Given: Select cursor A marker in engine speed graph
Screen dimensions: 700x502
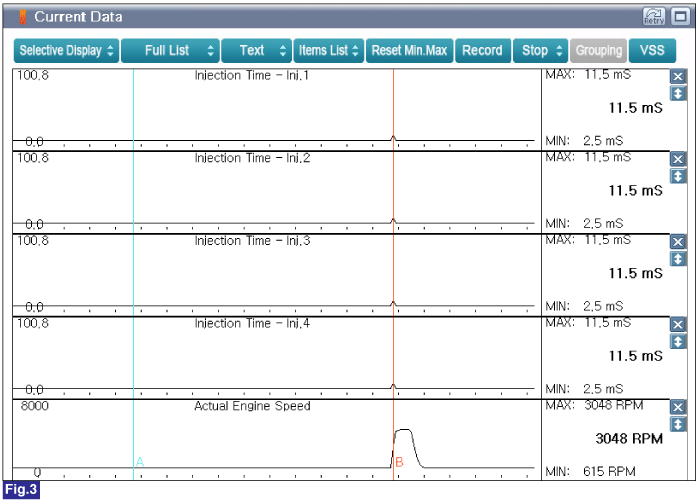Looking at the screenshot, I should [140, 461].
